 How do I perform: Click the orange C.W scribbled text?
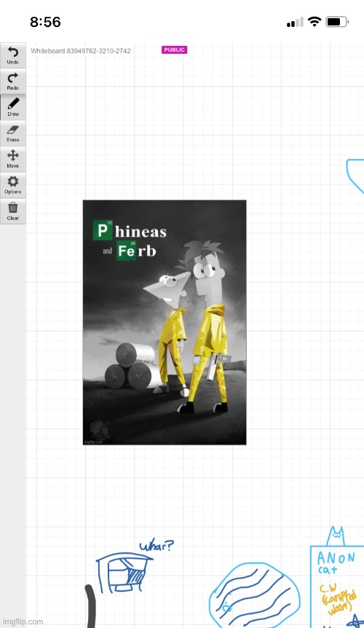tap(338, 599)
